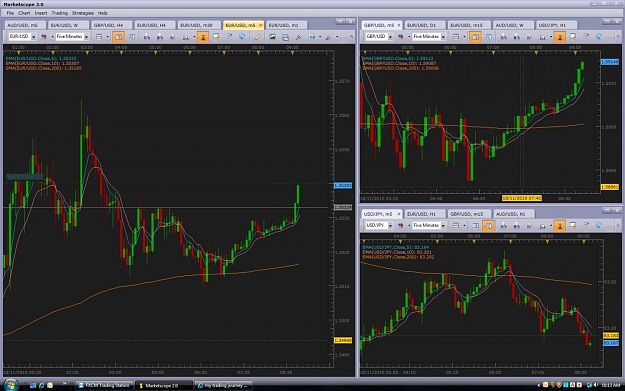This screenshot has width=625, height=391.
Task: Switch to the GBP/USD, m15 tab
Action: [468, 214]
